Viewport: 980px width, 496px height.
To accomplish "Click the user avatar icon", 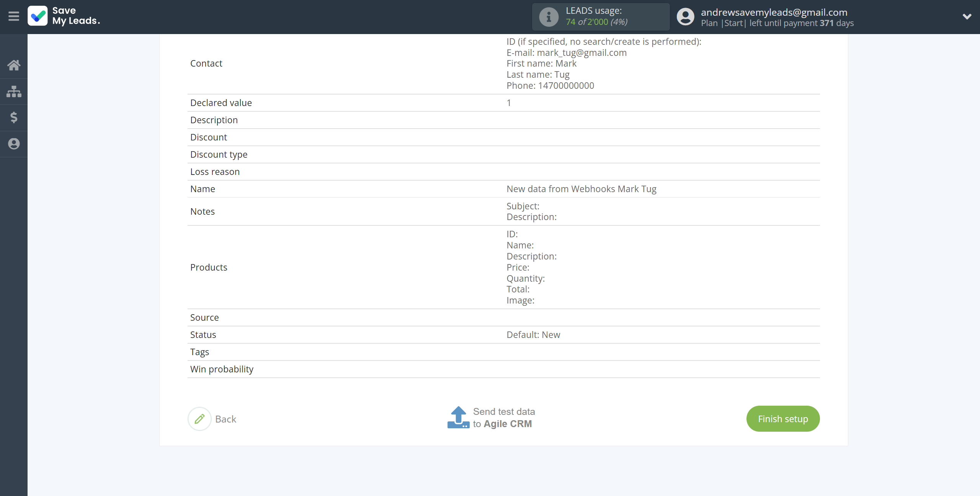I will pyautogui.click(x=685, y=17).
